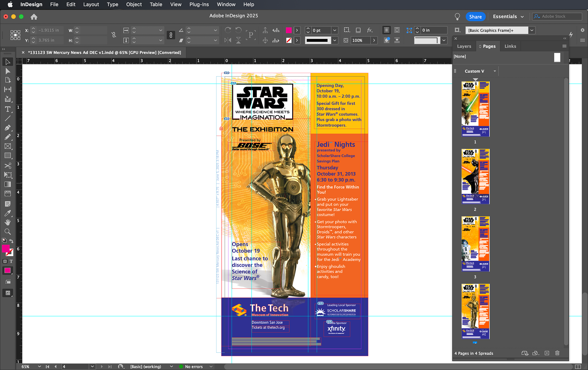Click the swap fill and stroke arrow
Screen dimensions: 588x370
[x=11, y=241]
